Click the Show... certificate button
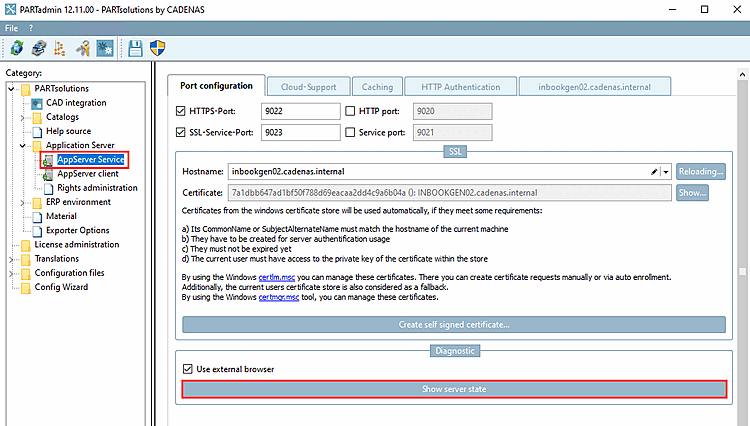The image size is (750, 426). click(x=692, y=193)
